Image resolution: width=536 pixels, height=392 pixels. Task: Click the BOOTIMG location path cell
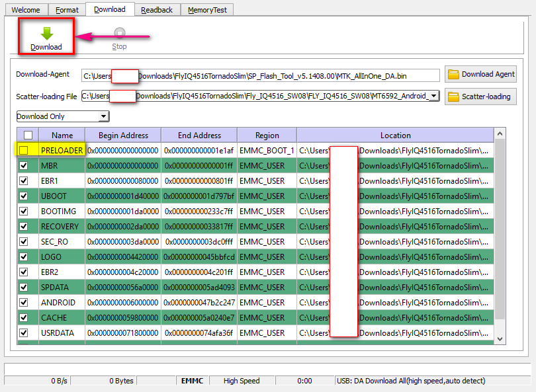click(x=424, y=212)
